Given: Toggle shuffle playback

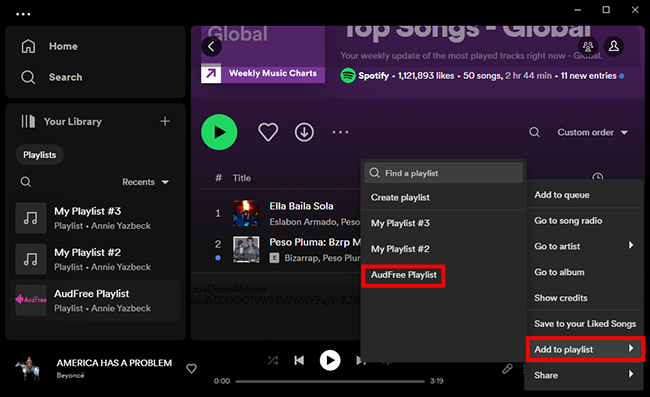Looking at the screenshot, I should coord(273,360).
